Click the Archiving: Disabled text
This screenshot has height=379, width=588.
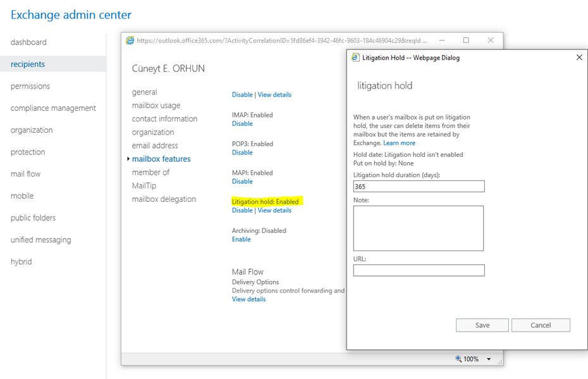click(259, 230)
